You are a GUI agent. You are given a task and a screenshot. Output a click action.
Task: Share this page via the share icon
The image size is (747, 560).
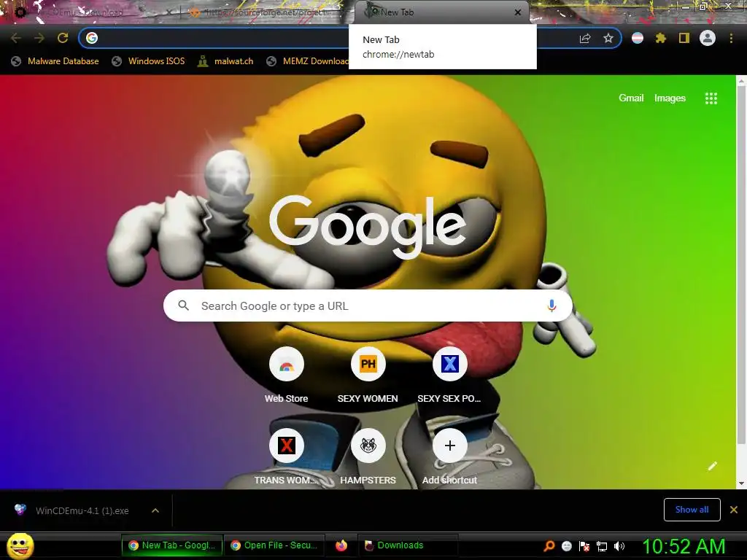585,39
